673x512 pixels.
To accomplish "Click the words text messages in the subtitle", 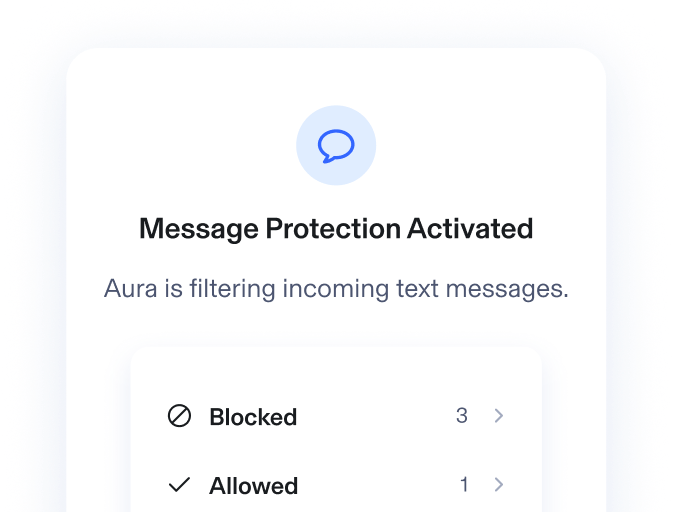I will click(x=482, y=289).
